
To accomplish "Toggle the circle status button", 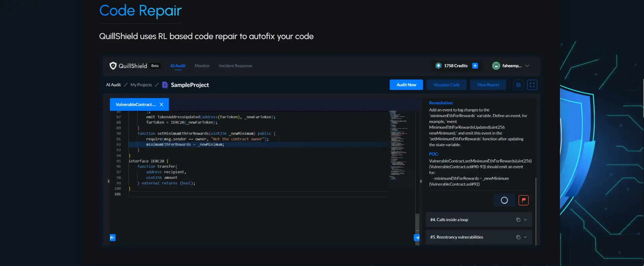I will coord(504,200).
